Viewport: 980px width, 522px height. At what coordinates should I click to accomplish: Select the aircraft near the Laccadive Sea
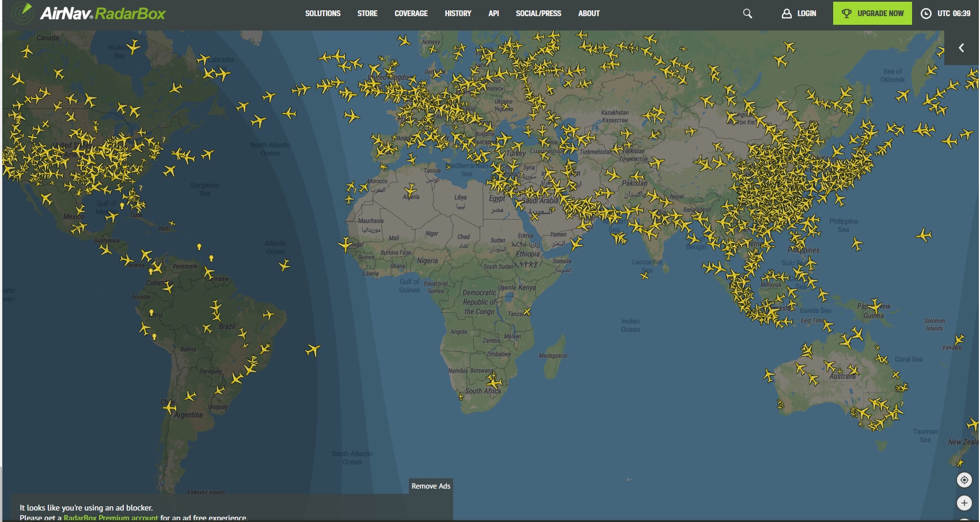click(644, 275)
